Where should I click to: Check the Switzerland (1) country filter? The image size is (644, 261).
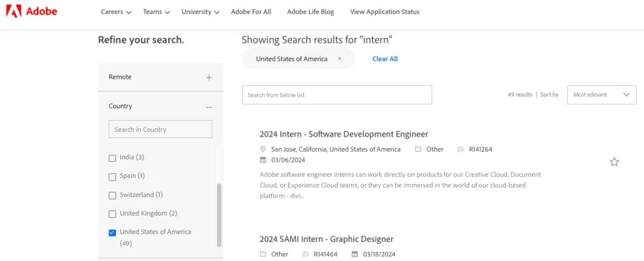click(112, 195)
